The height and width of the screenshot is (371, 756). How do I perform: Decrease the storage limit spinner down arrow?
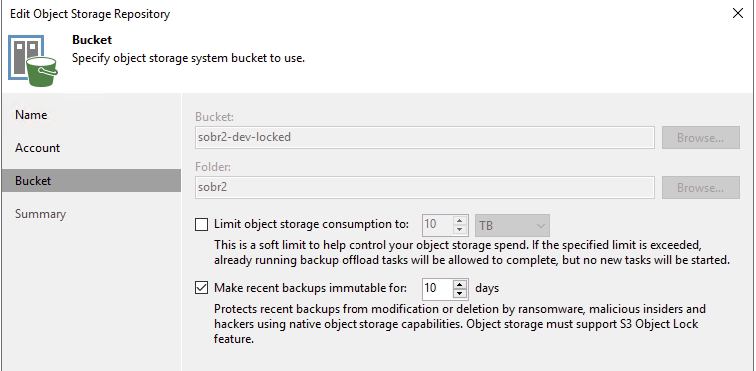(460, 230)
